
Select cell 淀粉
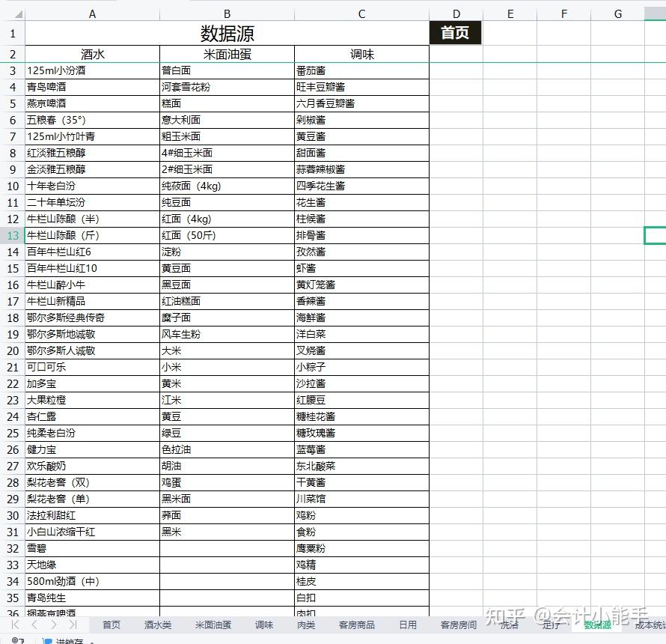227,252
